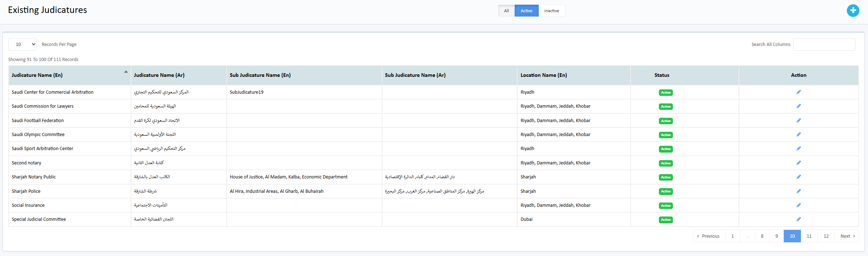Edit Saudi Olympic Committee row

(798, 135)
